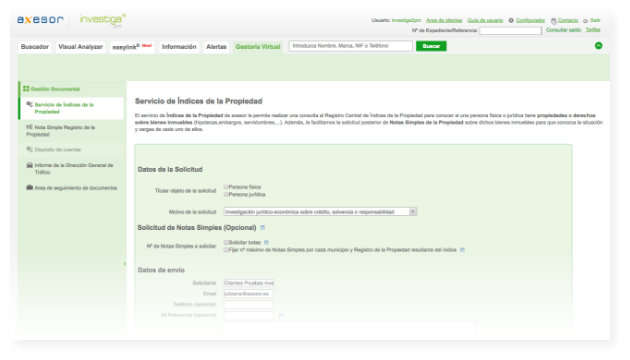Select Nota Simple Registro de la Propiedad item
Screen dimensions: 630x360
tap(72, 131)
